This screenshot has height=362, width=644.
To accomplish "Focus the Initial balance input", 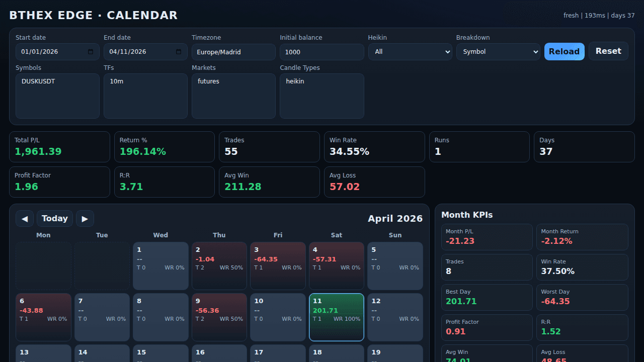I will (x=321, y=52).
